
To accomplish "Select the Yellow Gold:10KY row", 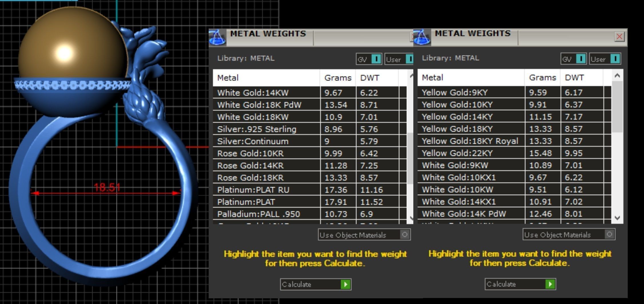I will click(515, 104).
